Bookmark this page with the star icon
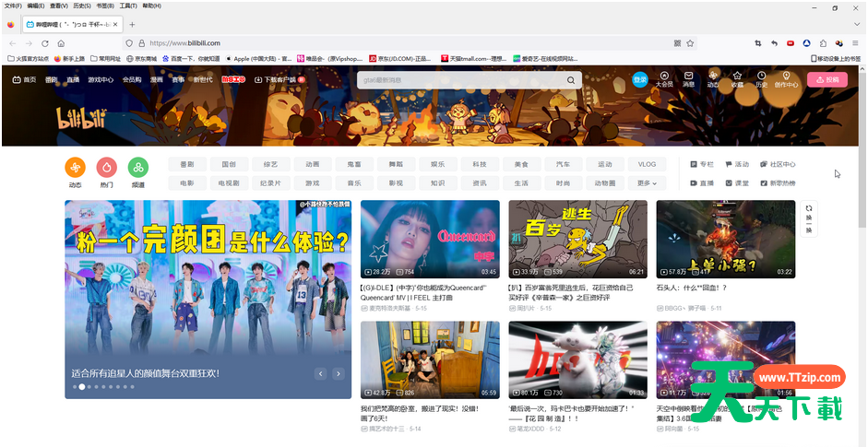Viewport: 868px width, 447px height. click(x=690, y=43)
